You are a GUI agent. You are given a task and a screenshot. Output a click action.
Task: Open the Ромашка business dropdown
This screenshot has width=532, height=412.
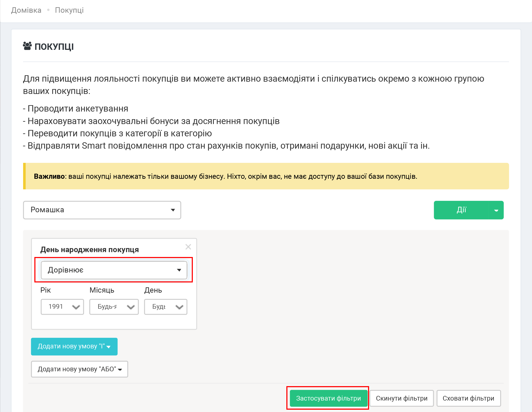(x=102, y=210)
